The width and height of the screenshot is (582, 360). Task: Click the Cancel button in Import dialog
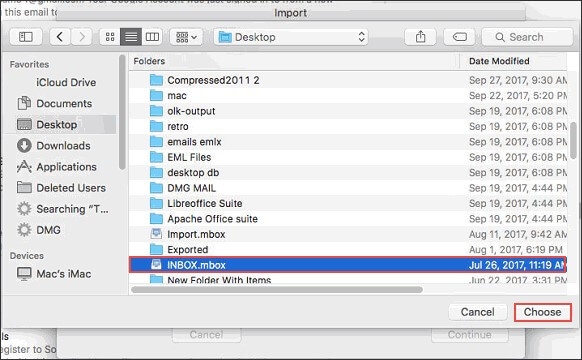tap(477, 312)
